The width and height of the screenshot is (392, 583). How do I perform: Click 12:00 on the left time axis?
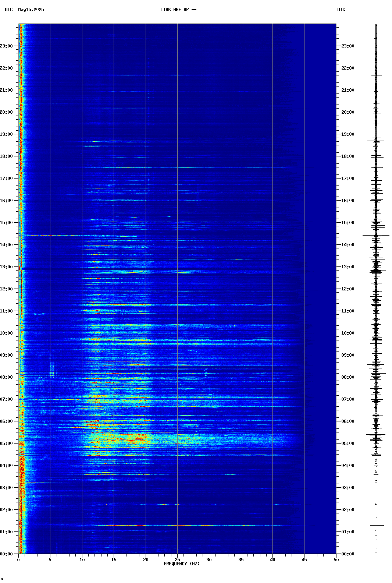[x=6, y=289]
